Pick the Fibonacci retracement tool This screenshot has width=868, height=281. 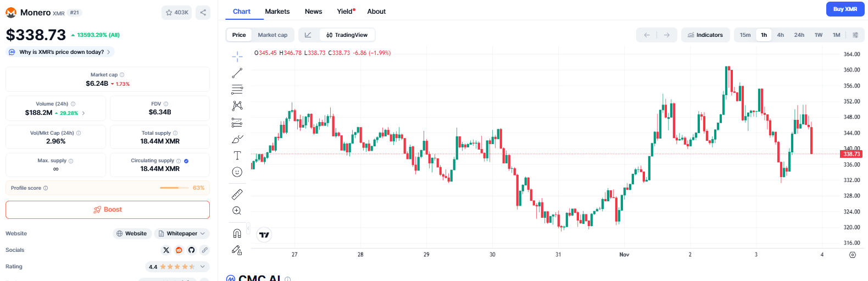[237, 90]
